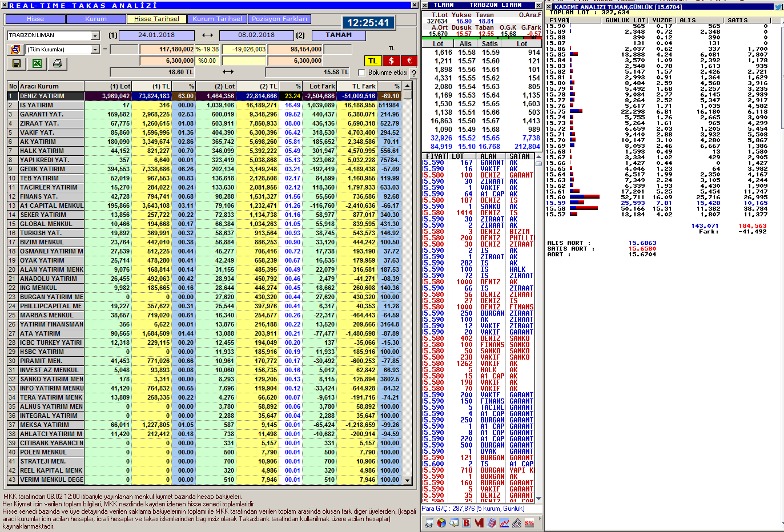Switch currency to TL with the yellow button

click(372, 61)
